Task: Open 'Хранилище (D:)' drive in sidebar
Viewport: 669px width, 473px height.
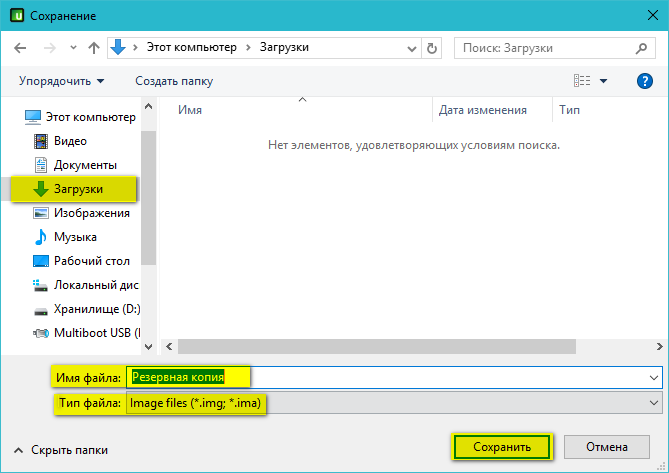Action: click(x=87, y=309)
